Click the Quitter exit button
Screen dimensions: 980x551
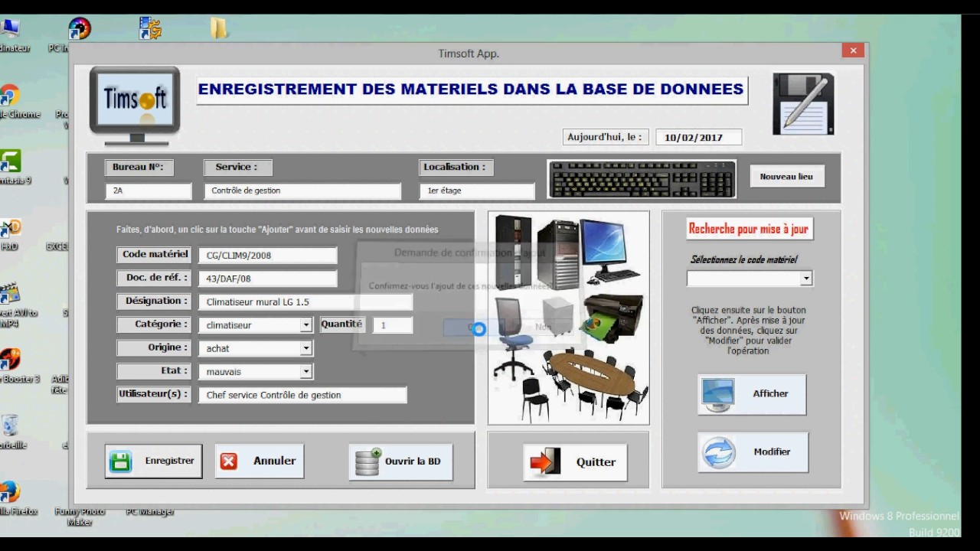click(575, 462)
